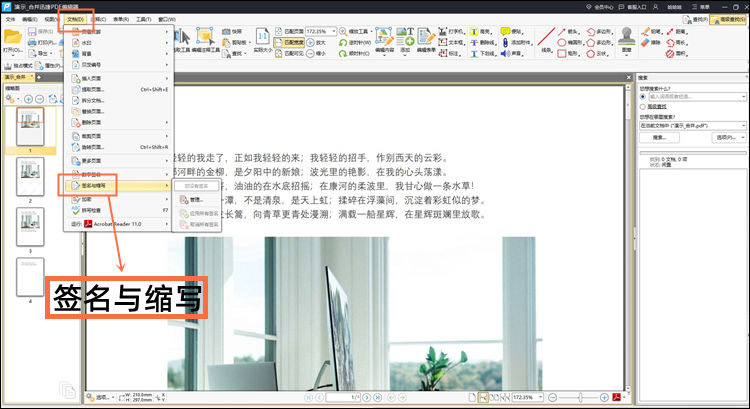
Task: Select the Area measuring tool
Action: pyautogui.click(x=677, y=54)
